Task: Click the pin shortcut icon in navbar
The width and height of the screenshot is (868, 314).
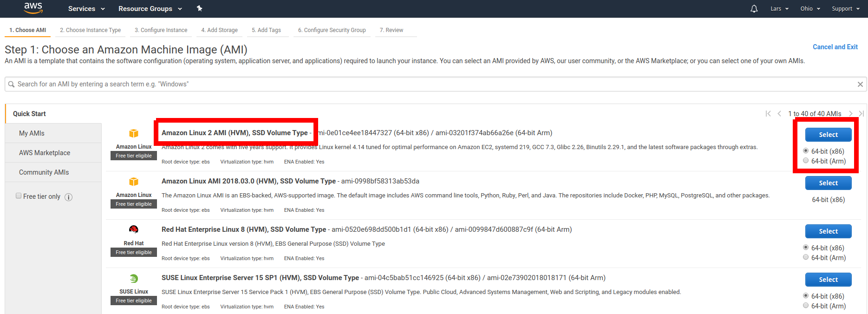Action: [x=199, y=8]
